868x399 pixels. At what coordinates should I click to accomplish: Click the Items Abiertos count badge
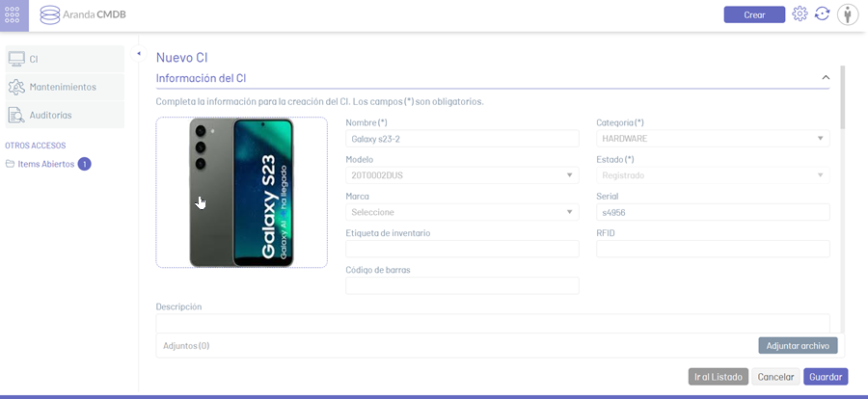pyautogui.click(x=84, y=164)
